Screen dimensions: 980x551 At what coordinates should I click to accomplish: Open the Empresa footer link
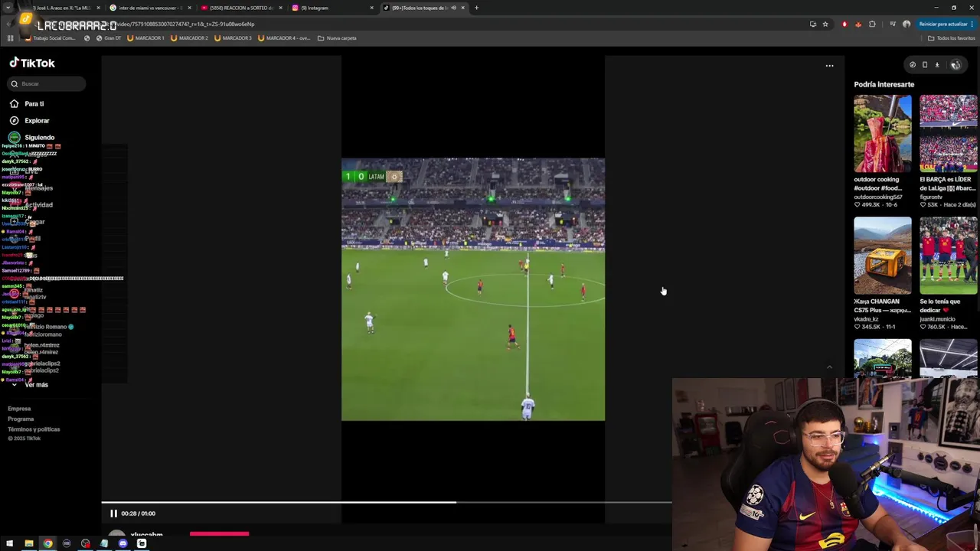[x=19, y=409]
